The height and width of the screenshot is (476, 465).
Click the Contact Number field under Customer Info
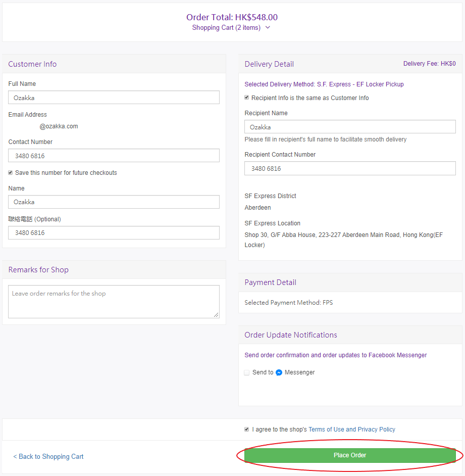pos(114,156)
